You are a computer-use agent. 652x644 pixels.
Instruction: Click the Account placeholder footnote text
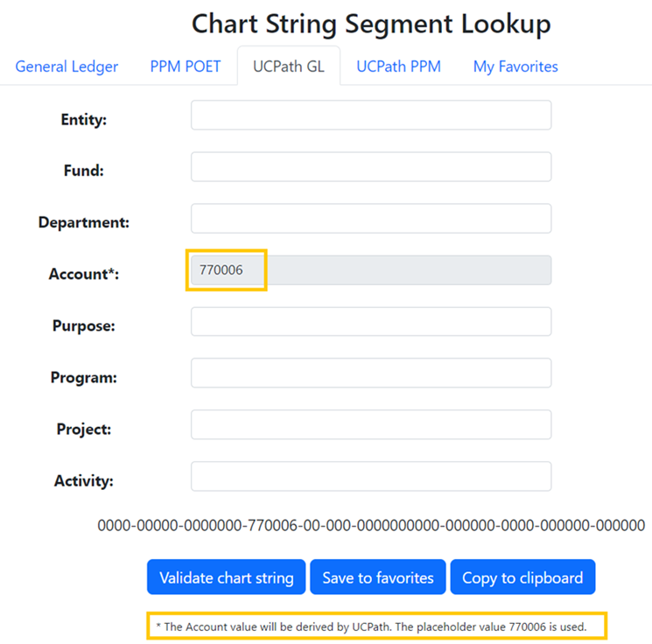377,626
